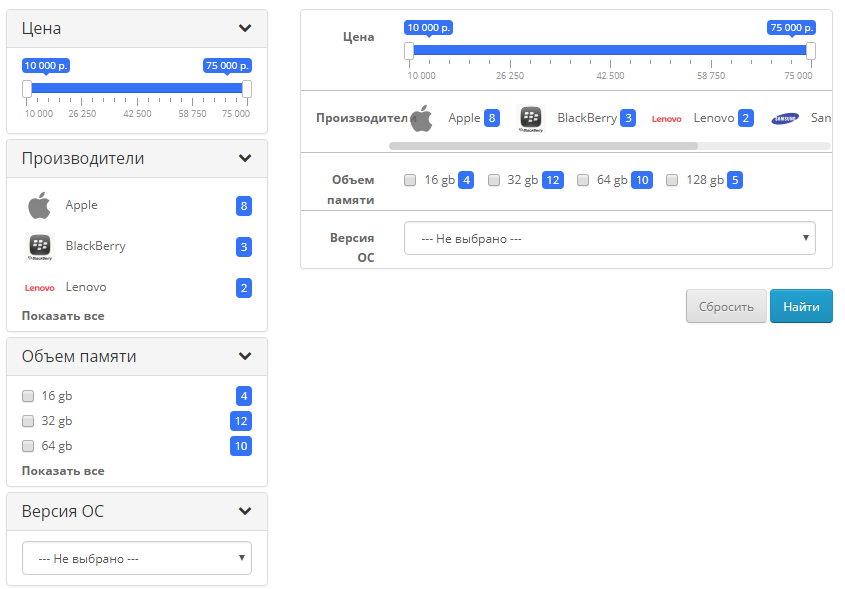Click horizontal price slider maximum handle
Viewport: 845px width, 589px height.
click(811, 51)
